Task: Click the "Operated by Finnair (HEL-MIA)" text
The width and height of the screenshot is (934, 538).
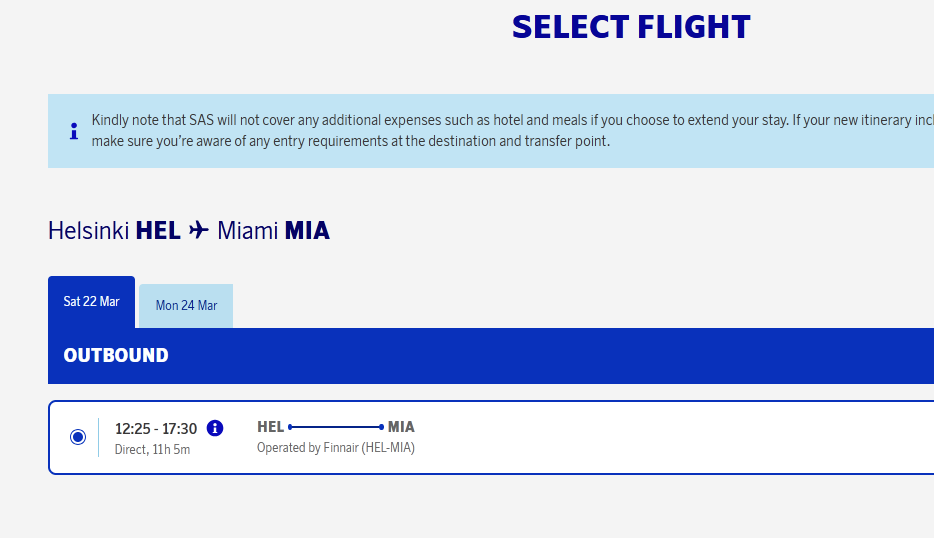Action: [335, 448]
